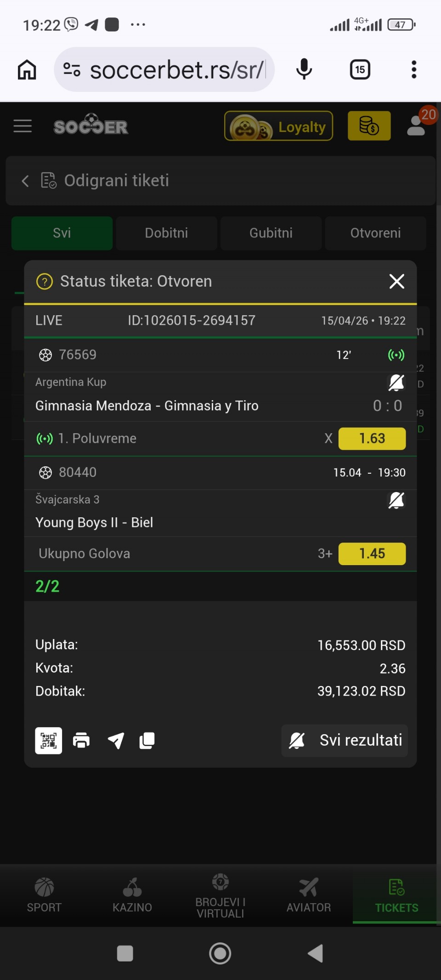The height and width of the screenshot is (980, 441).
Task: Open browser tab switcher showing 15
Action: pyautogui.click(x=360, y=70)
